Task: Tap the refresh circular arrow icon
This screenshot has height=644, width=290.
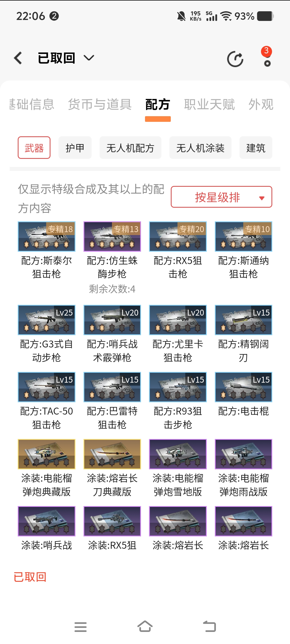Action: point(235,59)
